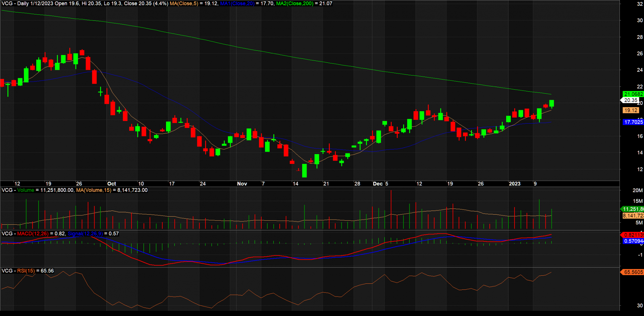Screen dimensions: 644x316
Task: Click the green MA2(Close,200) legend label
Action: (294, 3)
